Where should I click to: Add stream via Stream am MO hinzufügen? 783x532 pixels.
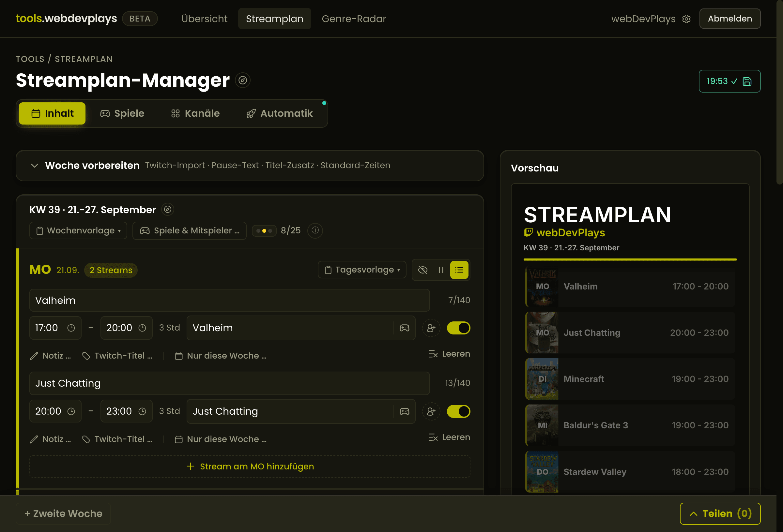[250, 466]
